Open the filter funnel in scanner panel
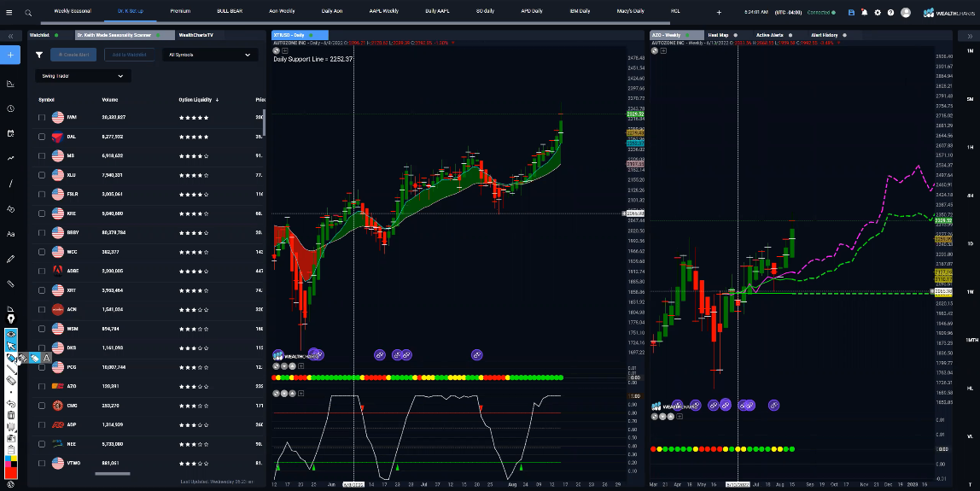 [x=39, y=55]
